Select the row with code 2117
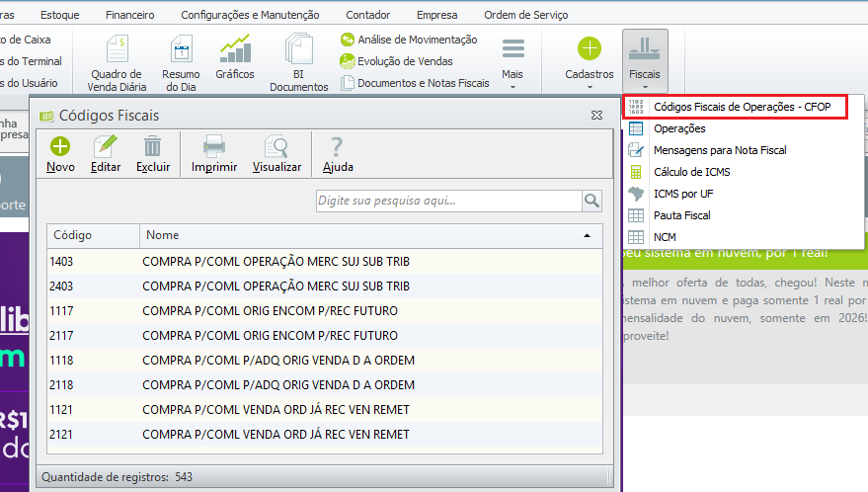Viewport: 868px width, 492px height. pyautogui.click(x=325, y=336)
